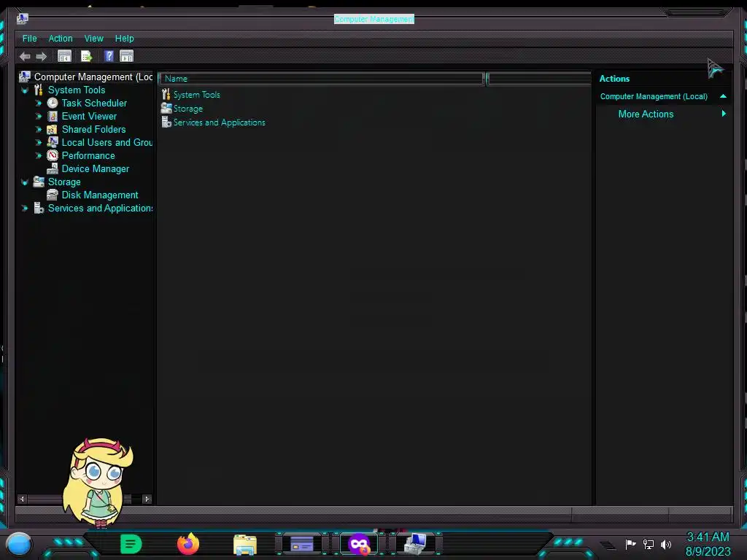This screenshot has width=747, height=560.
Task: Click the Task Scheduler clock icon
Action: [x=53, y=103]
